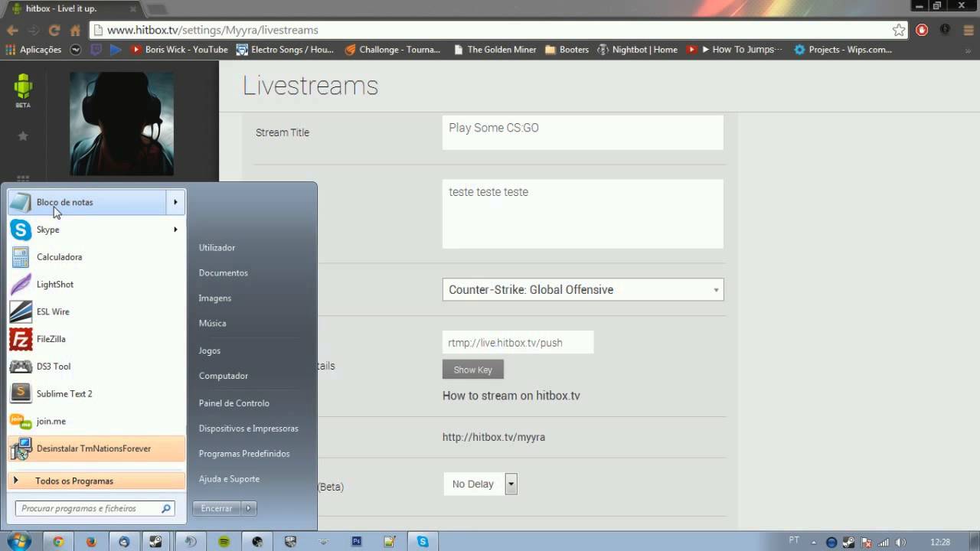Open The Golden Miner bookmark
This screenshot has width=980, height=551.
[495, 50]
